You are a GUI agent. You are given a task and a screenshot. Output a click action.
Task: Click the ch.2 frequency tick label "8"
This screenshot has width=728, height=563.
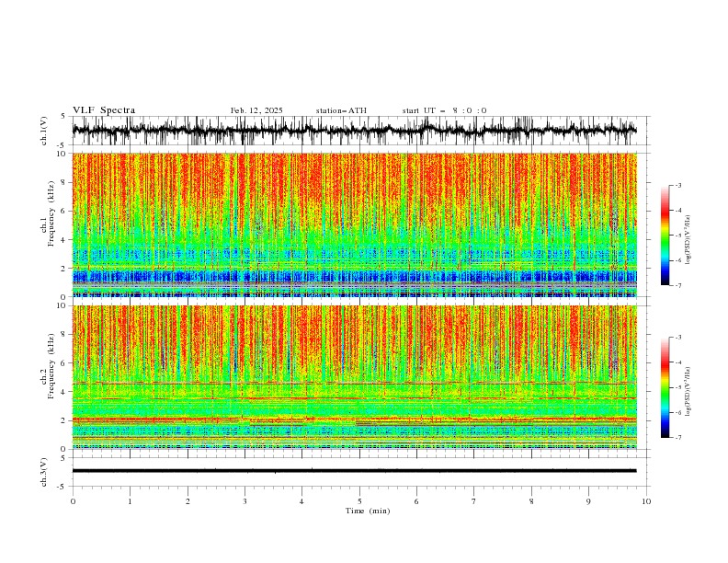click(63, 335)
